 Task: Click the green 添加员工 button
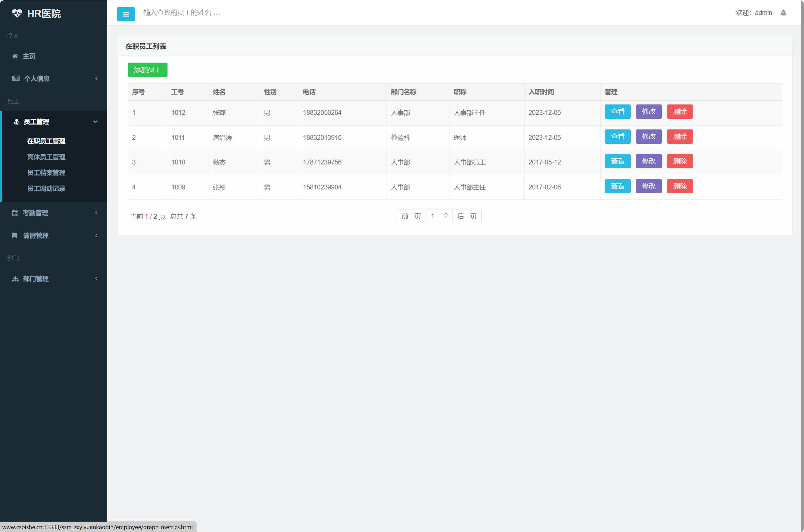pyautogui.click(x=147, y=69)
